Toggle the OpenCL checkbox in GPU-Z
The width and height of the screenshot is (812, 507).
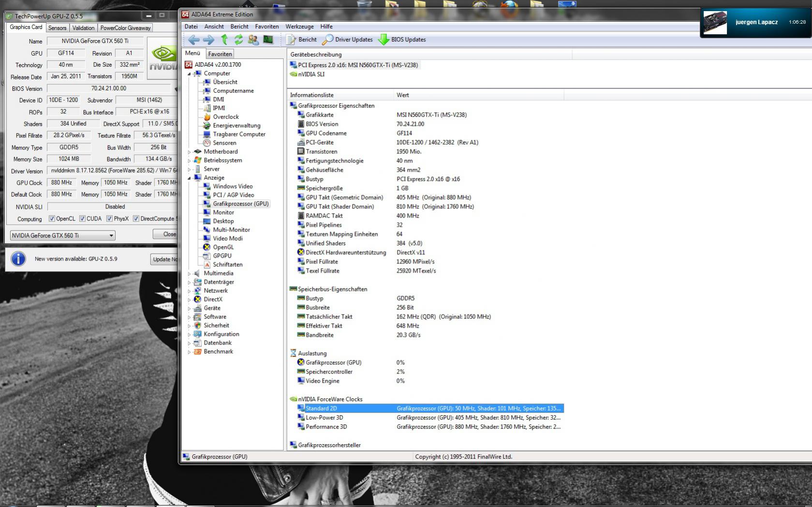[x=52, y=219]
